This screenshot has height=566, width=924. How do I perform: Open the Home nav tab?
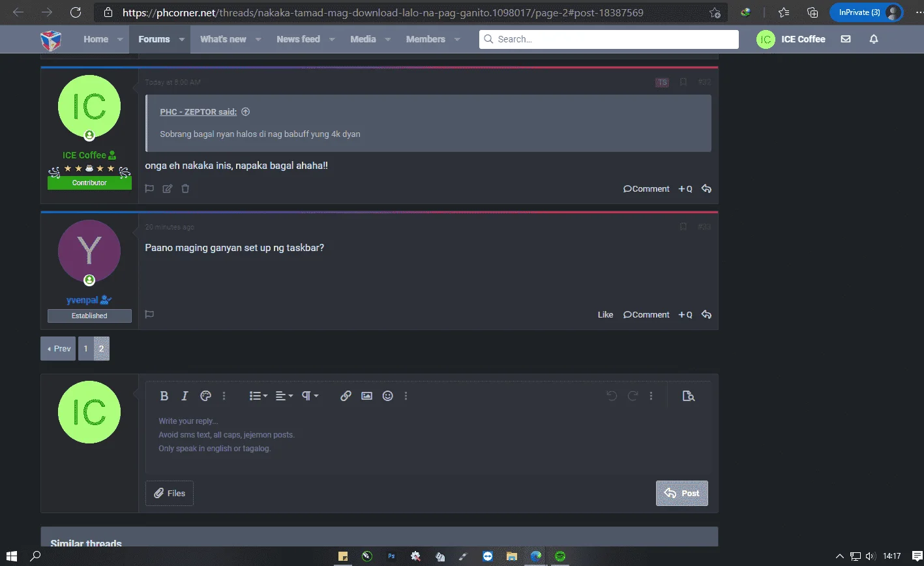pos(96,39)
